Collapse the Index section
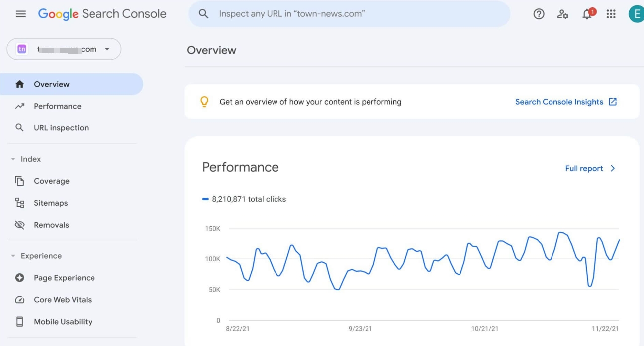Screen dimensions: 644x346 [x=13, y=159]
